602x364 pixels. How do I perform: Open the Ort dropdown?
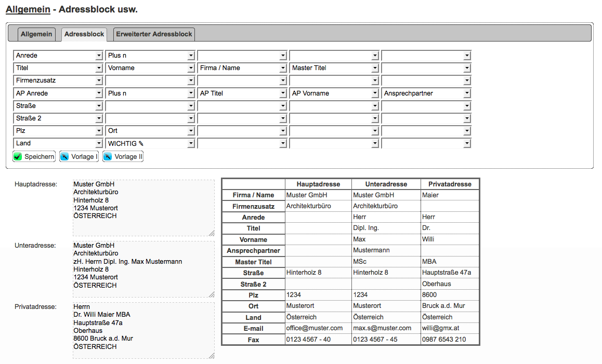(150, 131)
